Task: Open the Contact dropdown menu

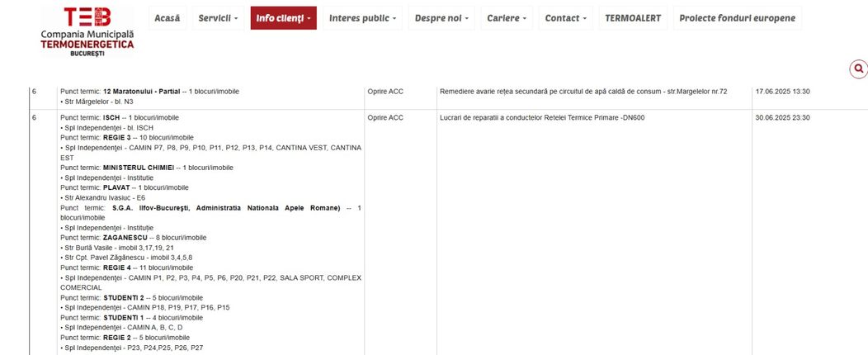Action: coord(566,17)
